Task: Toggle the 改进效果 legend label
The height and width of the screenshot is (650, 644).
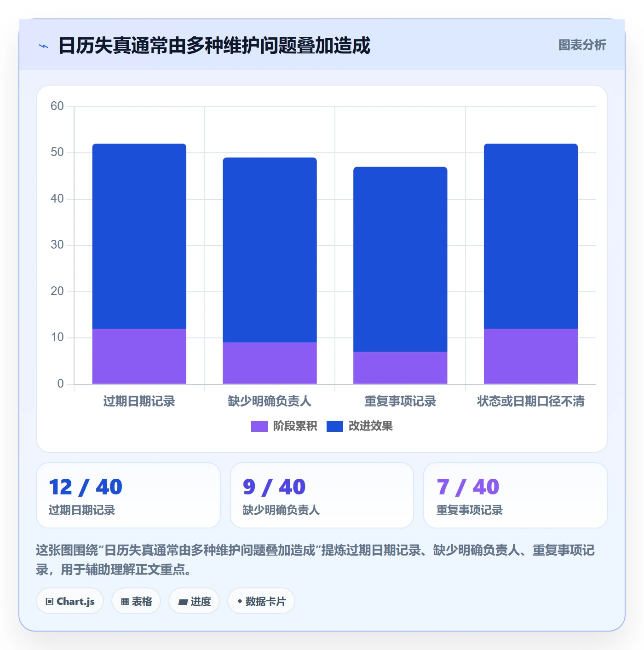Action: [371, 426]
